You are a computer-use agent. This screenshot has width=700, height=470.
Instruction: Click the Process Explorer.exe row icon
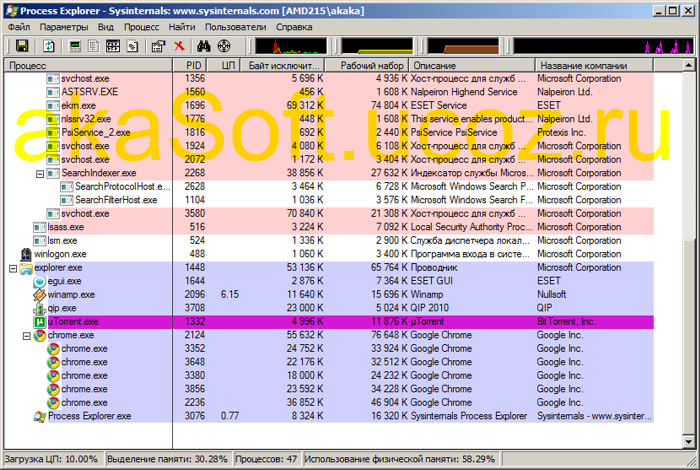point(40,416)
